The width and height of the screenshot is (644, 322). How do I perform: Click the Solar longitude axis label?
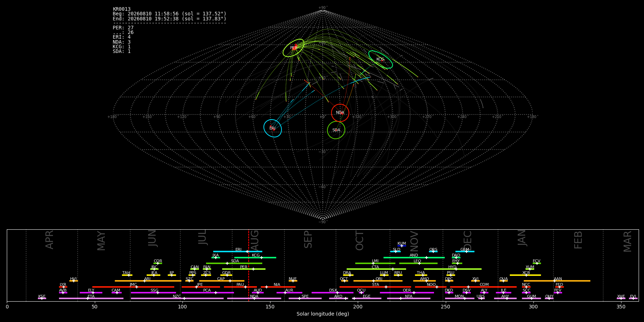pyautogui.click(x=323, y=314)
